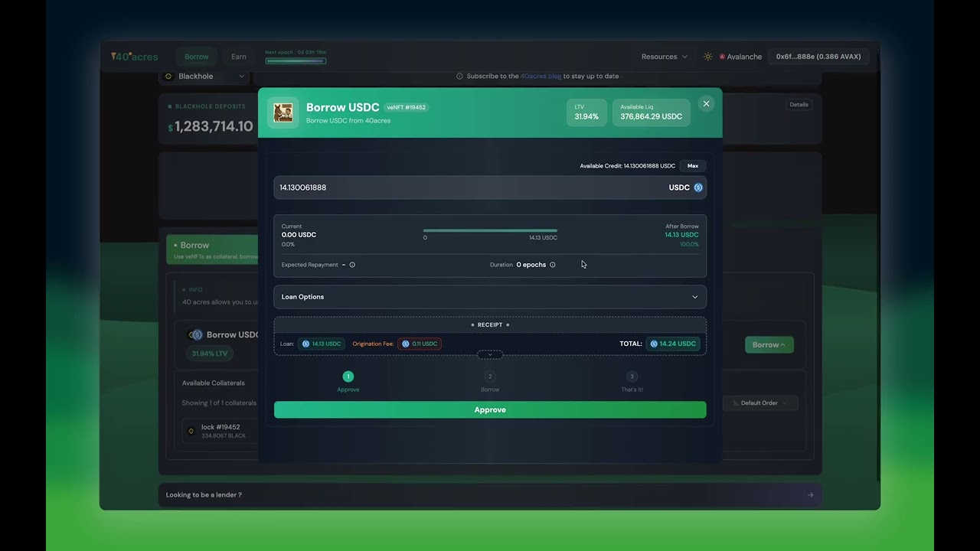Click the Loan 14.13 USDC chip
This screenshot has width=980, height=551.
pyautogui.click(x=322, y=344)
